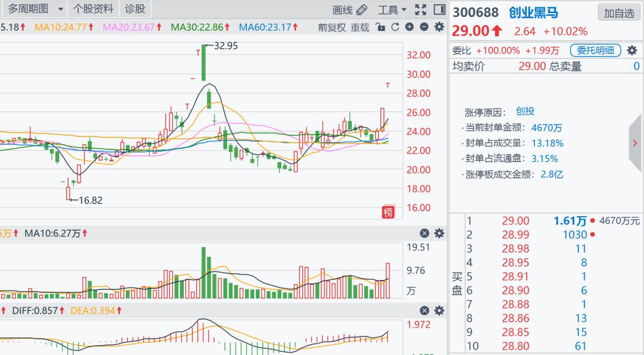Toggle the right side panel layout icon
Image resolution: width=644 pixels, height=355 pixels.
point(439,10)
